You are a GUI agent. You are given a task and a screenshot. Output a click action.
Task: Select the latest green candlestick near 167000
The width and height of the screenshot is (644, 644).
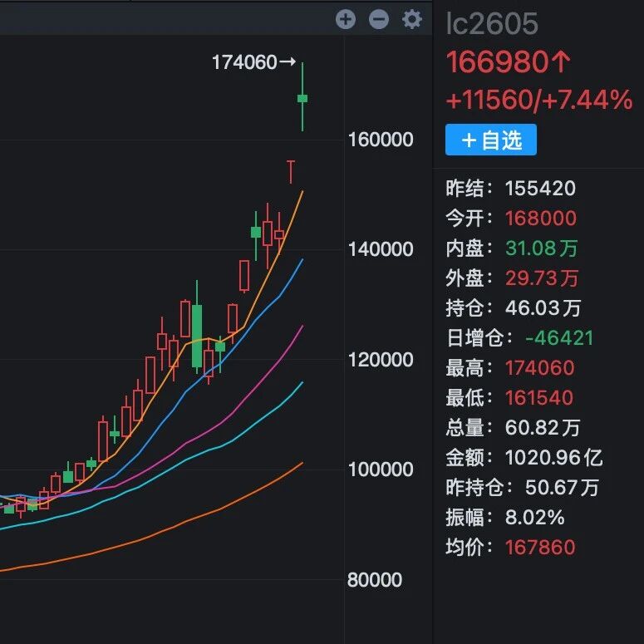click(302, 98)
